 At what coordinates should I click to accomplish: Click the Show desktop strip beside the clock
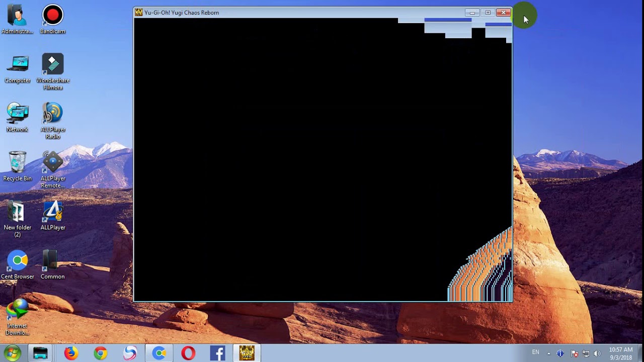click(x=640, y=353)
